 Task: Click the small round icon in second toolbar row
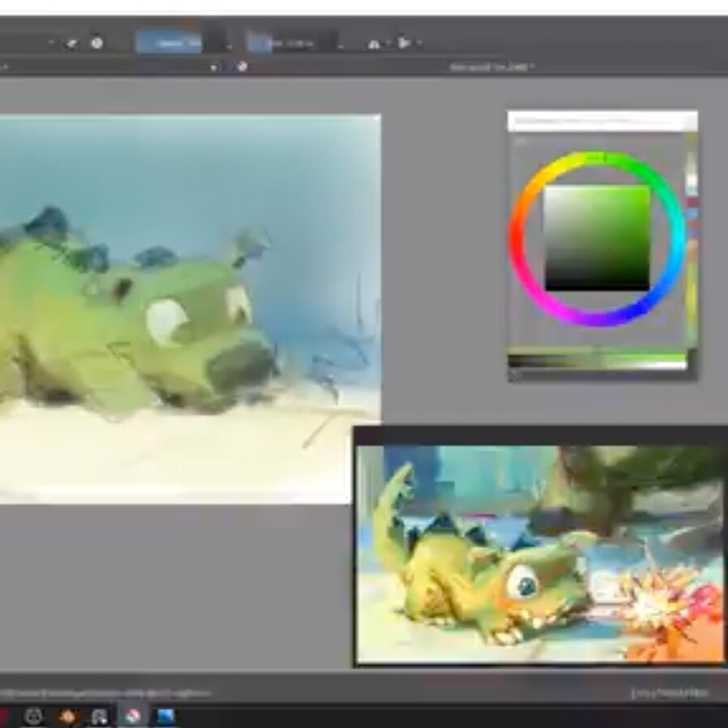point(242,67)
